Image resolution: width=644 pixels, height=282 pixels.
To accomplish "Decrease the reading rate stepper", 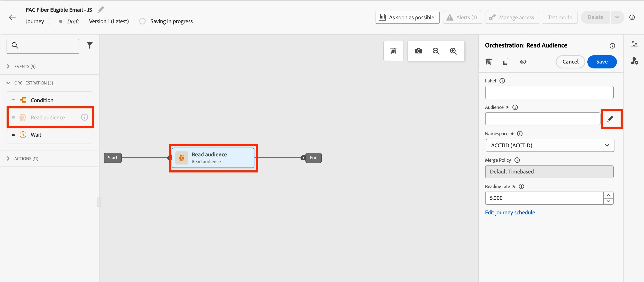I will 608,201.
